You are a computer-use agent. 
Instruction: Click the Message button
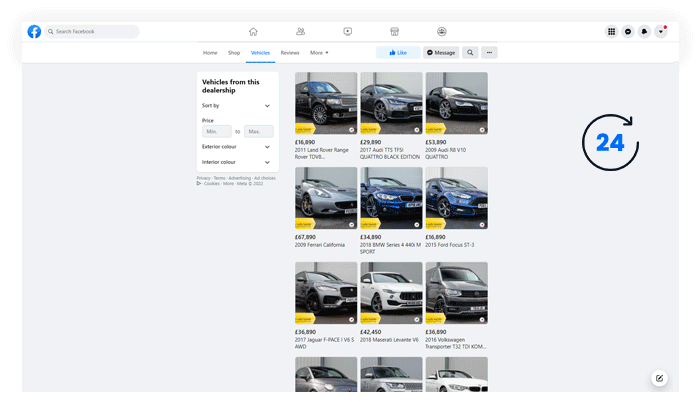441,53
